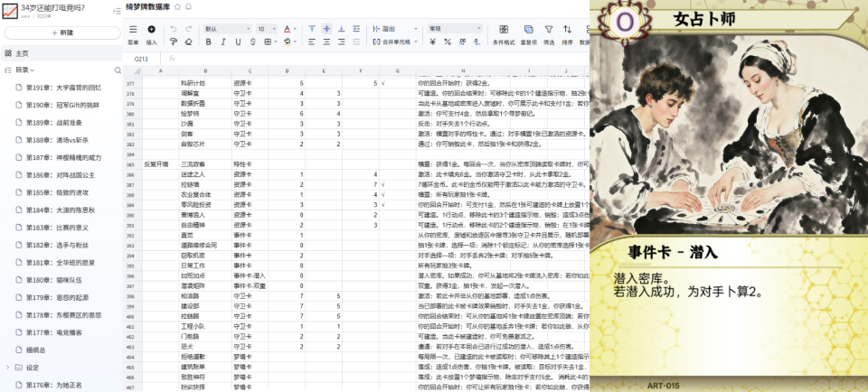Open the borders dropdown arrow
Screen dimensions: 868x392
277,42
